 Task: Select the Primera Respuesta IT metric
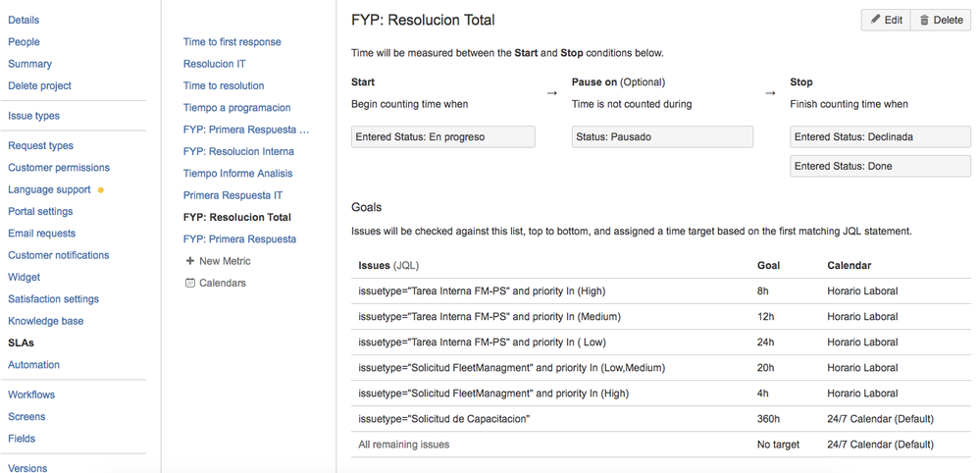tap(233, 195)
